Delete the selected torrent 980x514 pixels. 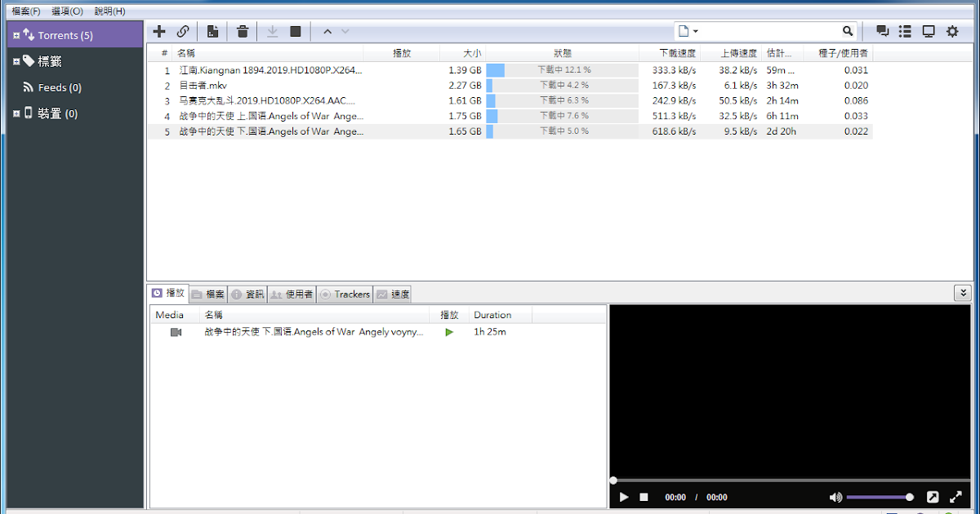pos(242,31)
